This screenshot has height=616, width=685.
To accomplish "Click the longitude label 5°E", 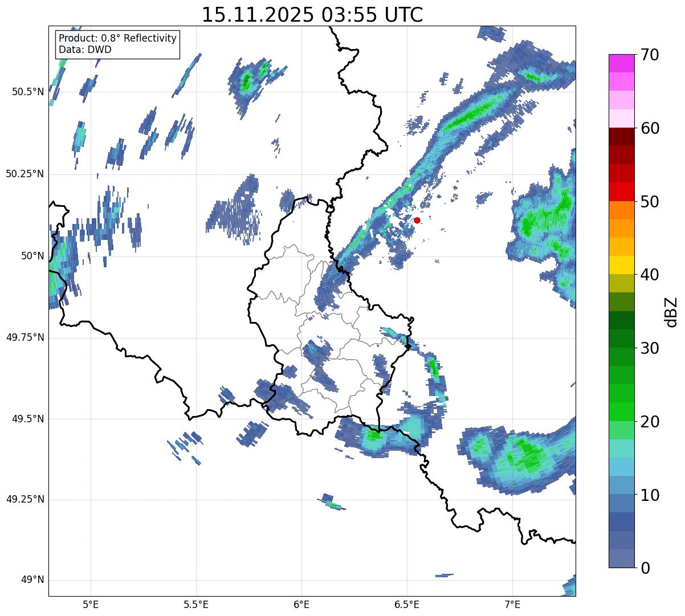I will (x=91, y=604).
